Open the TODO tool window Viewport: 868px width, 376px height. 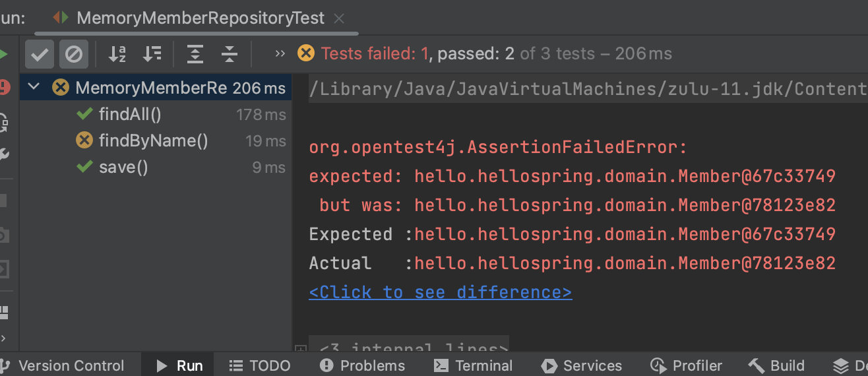click(x=259, y=365)
